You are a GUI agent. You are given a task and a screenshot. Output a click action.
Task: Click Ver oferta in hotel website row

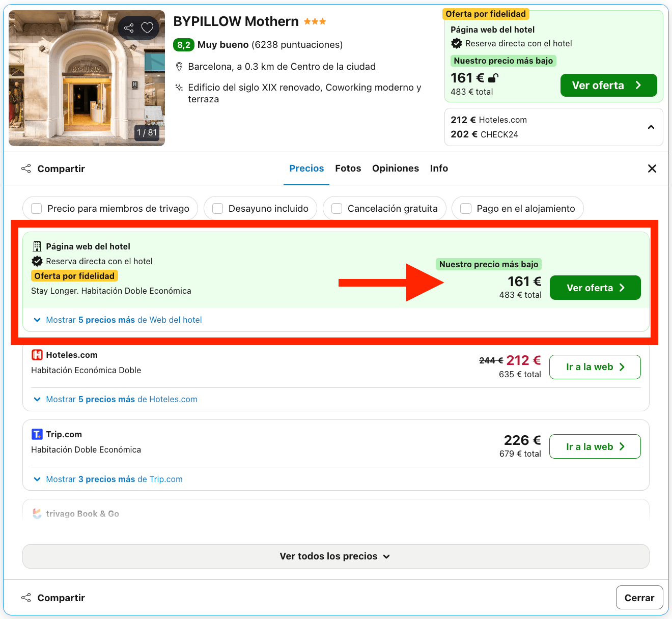coord(595,288)
